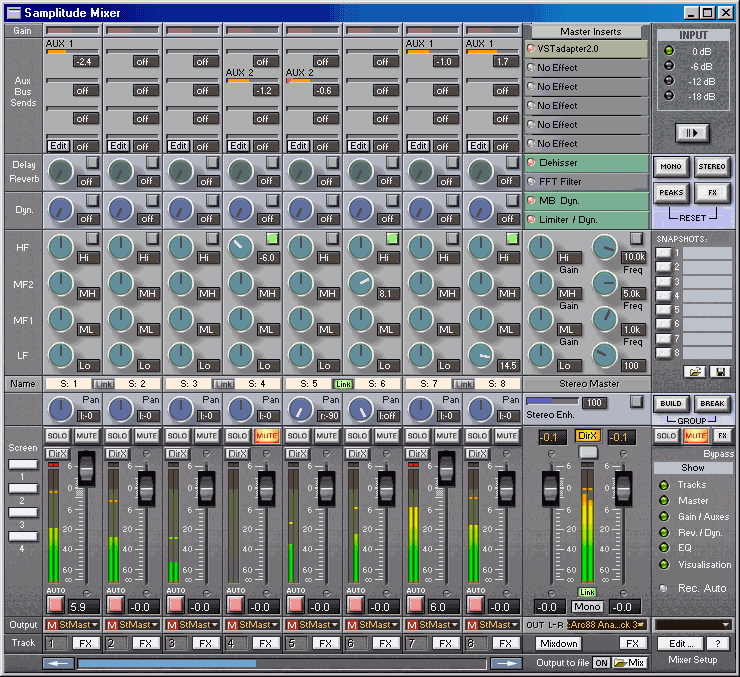Click the master Hi Gain knob

540,247
